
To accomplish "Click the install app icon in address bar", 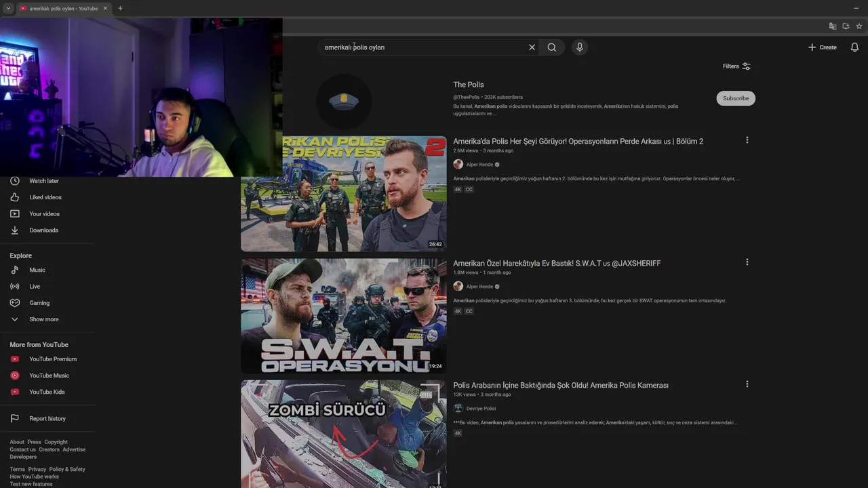I will [846, 26].
